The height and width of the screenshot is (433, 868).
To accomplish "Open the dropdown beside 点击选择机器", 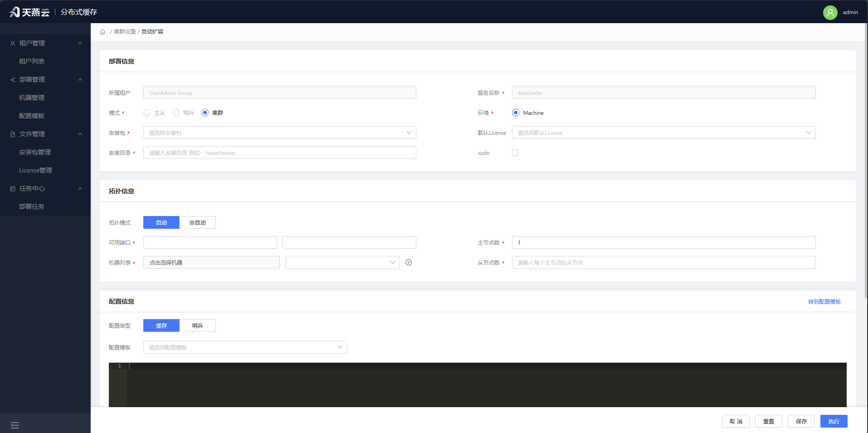I will coord(342,262).
